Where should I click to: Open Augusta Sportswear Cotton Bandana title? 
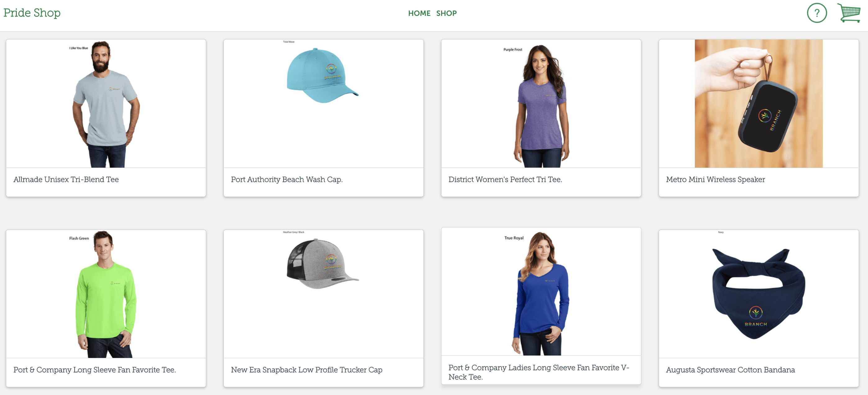[730, 370]
